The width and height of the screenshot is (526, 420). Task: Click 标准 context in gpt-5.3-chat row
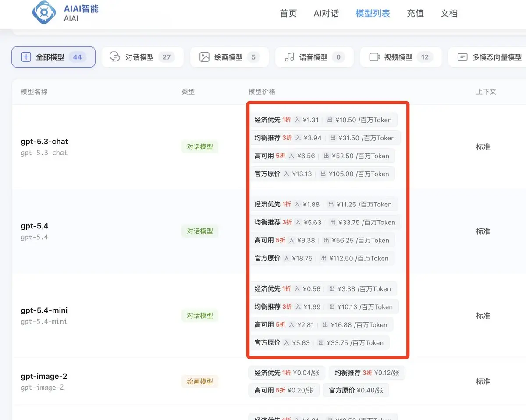point(483,147)
